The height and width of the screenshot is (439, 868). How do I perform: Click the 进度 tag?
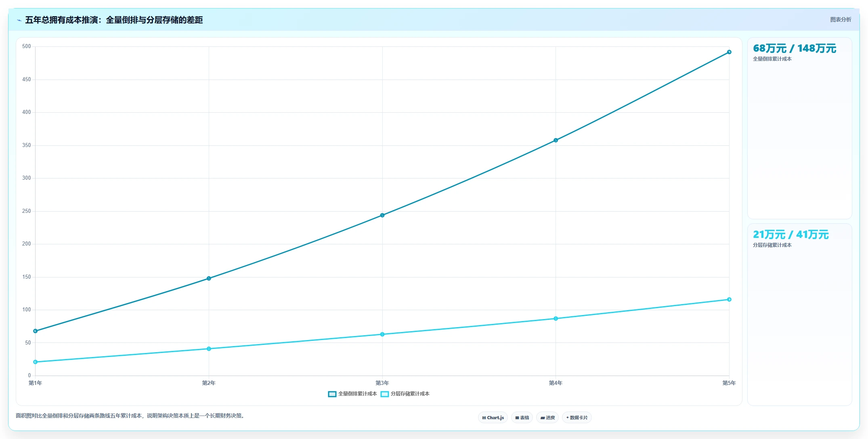(x=547, y=418)
